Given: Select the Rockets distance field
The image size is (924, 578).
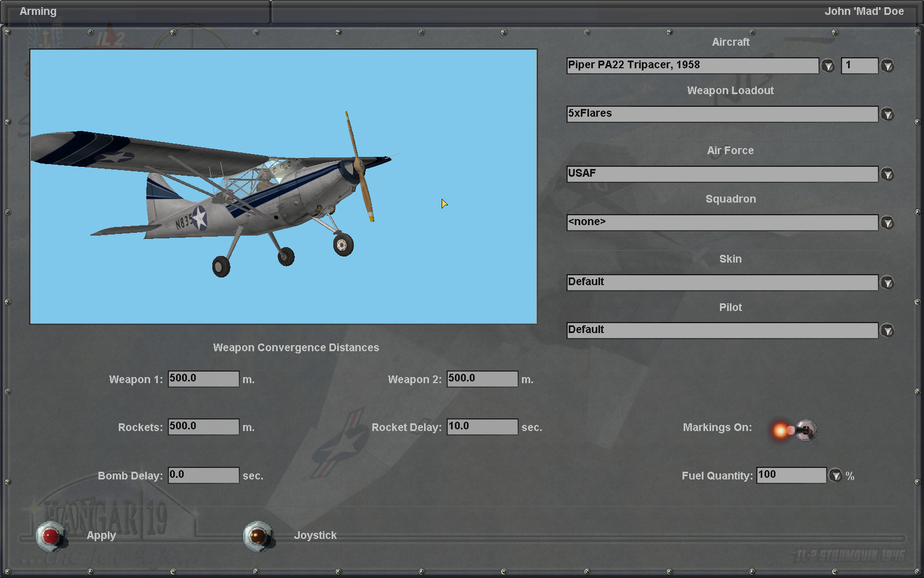Looking at the screenshot, I should coord(204,427).
